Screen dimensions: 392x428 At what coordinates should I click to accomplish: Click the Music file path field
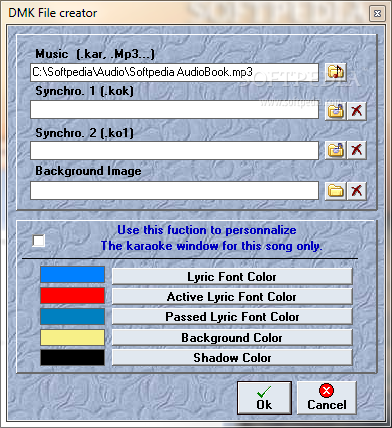point(174,72)
